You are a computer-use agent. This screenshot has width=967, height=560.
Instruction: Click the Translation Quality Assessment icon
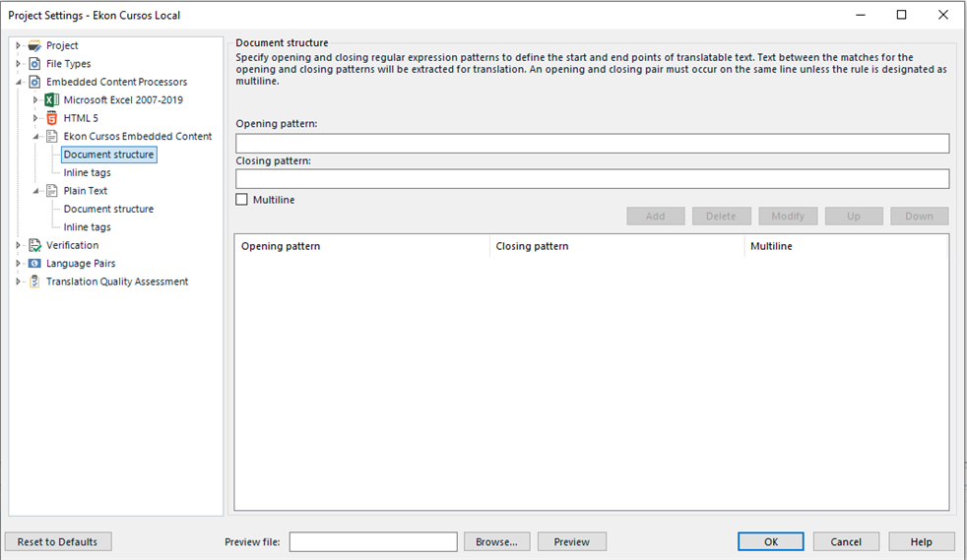34,281
